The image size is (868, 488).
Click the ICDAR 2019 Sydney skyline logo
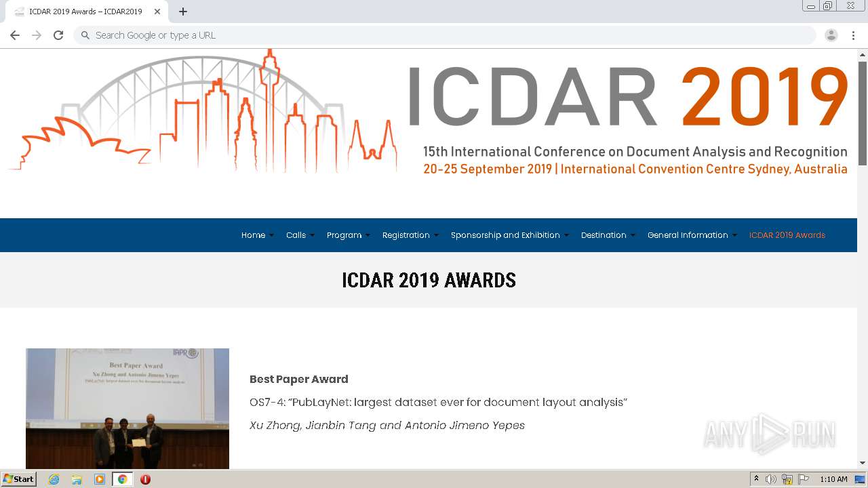click(202, 112)
